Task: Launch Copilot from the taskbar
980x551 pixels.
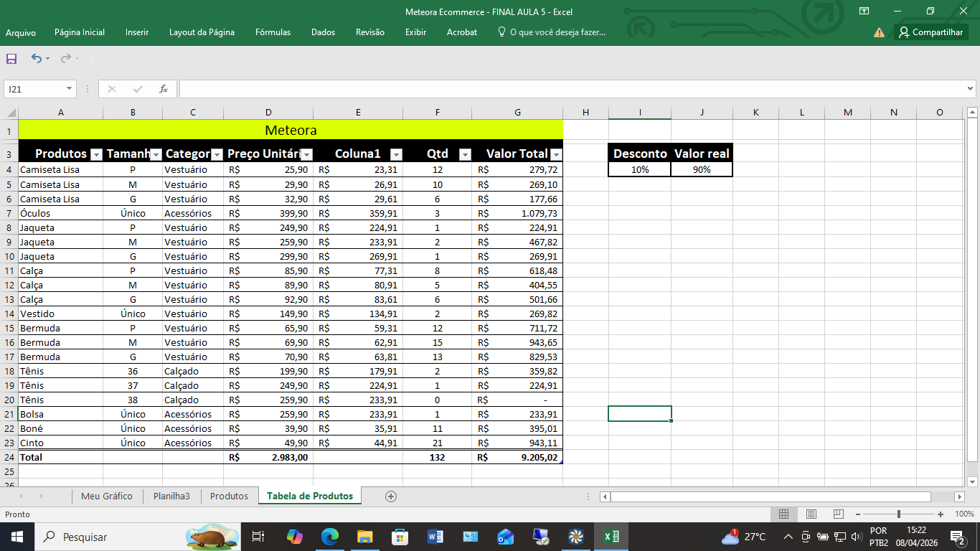Action: pos(295,537)
